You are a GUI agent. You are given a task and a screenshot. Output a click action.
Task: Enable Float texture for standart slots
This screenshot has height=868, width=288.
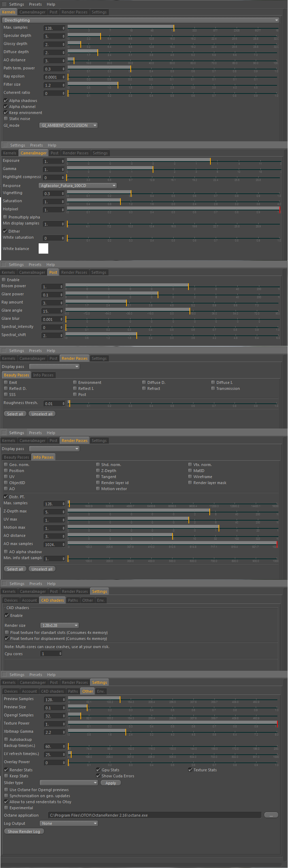point(7,632)
